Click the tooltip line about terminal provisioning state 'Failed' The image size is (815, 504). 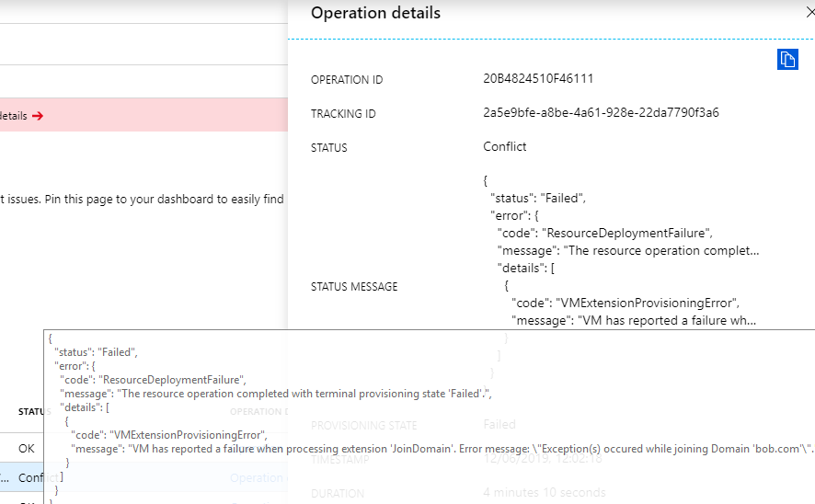click(x=276, y=394)
